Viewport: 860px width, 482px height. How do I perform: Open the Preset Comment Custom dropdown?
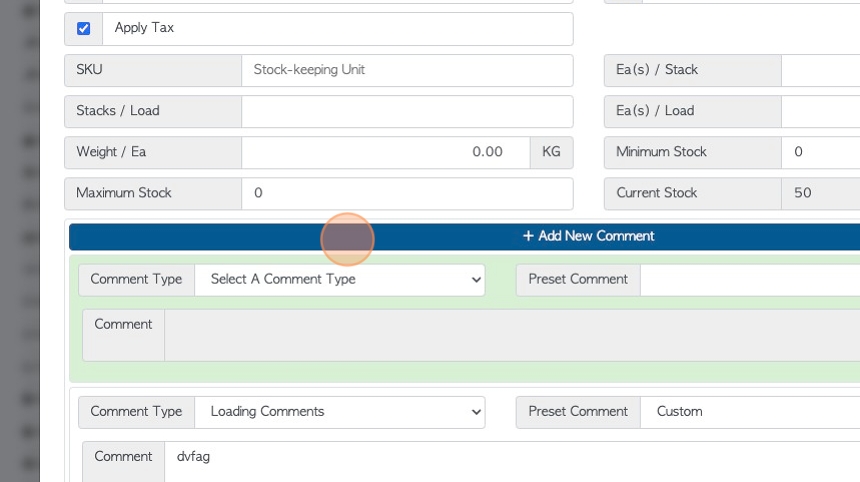click(x=750, y=412)
